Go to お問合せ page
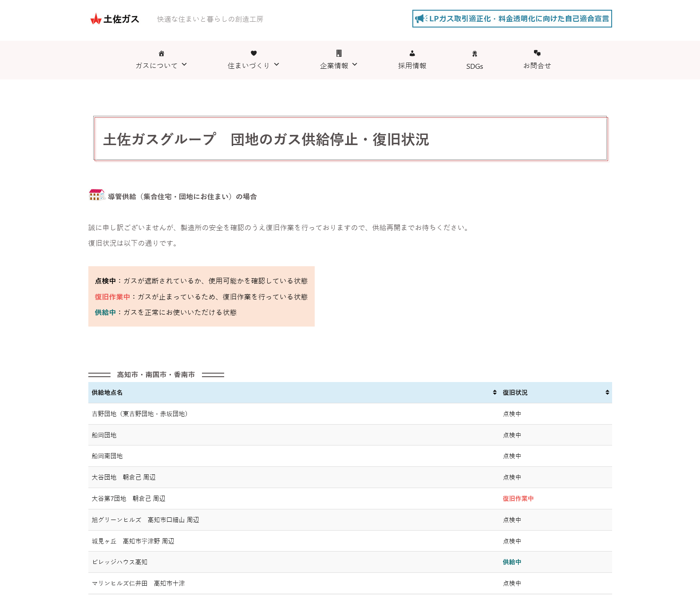Viewport: 700px width, 595px height. click(x=537, y=66)
